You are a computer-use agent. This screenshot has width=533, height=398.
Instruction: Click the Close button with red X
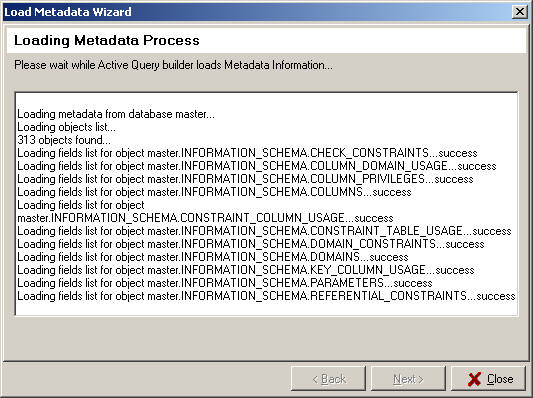[488, 378]
